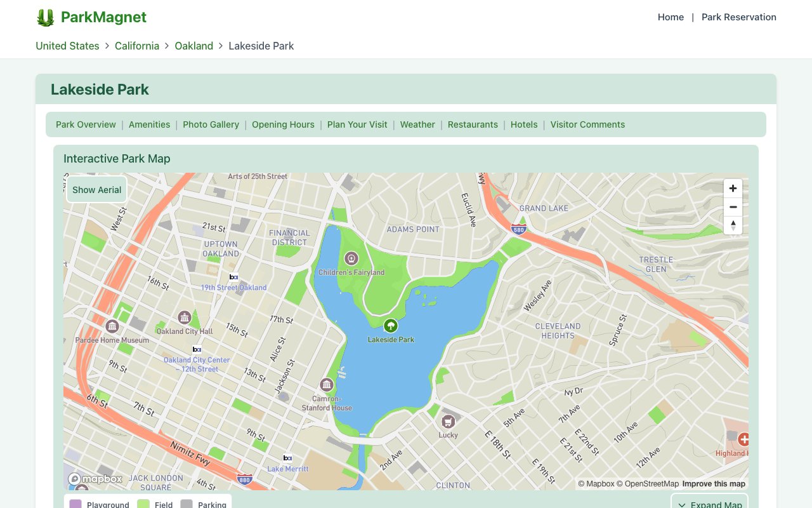
Task: Click the Parking legend gray swatch
Action: pos(187,505)
